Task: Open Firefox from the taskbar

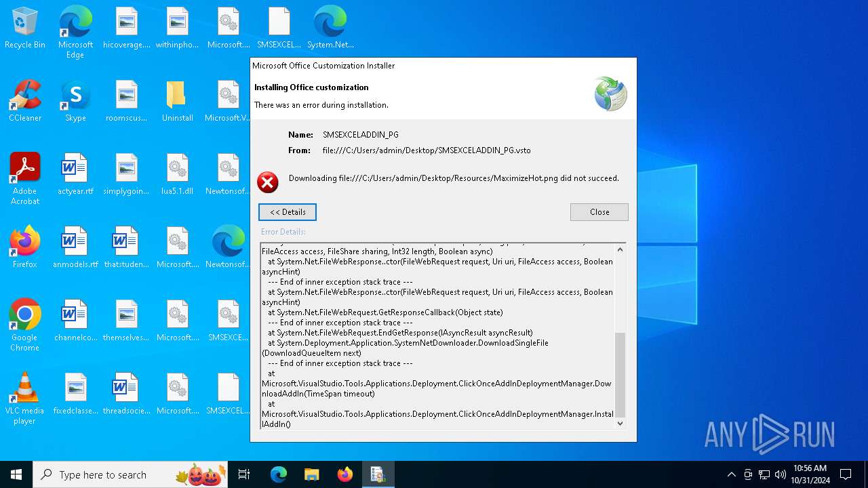Action: [x=345, y=474]
